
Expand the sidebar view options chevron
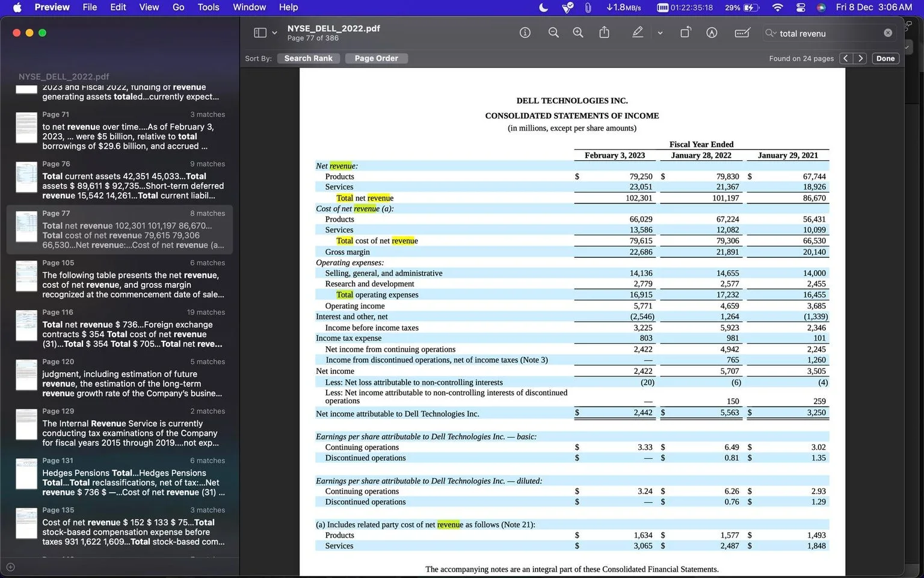click(274, 33)
